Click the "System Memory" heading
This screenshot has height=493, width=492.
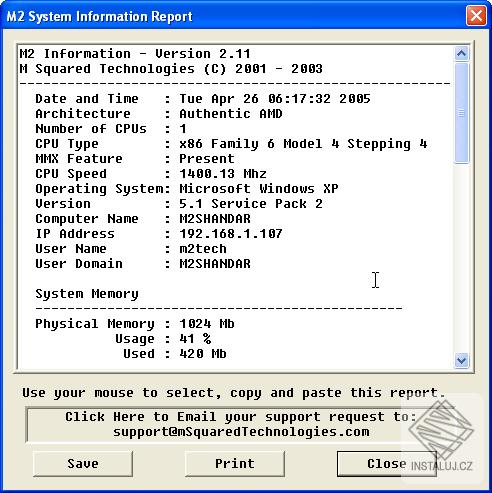(x=87, y=294)
